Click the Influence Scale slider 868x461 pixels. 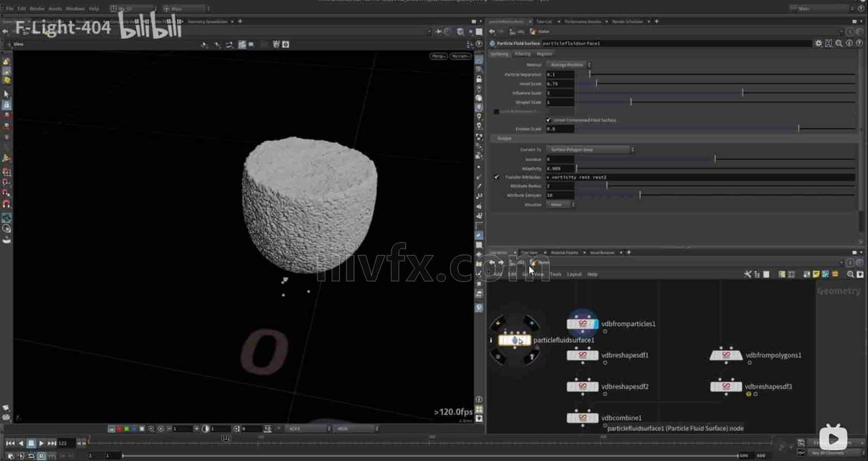[x=715, y=93]
